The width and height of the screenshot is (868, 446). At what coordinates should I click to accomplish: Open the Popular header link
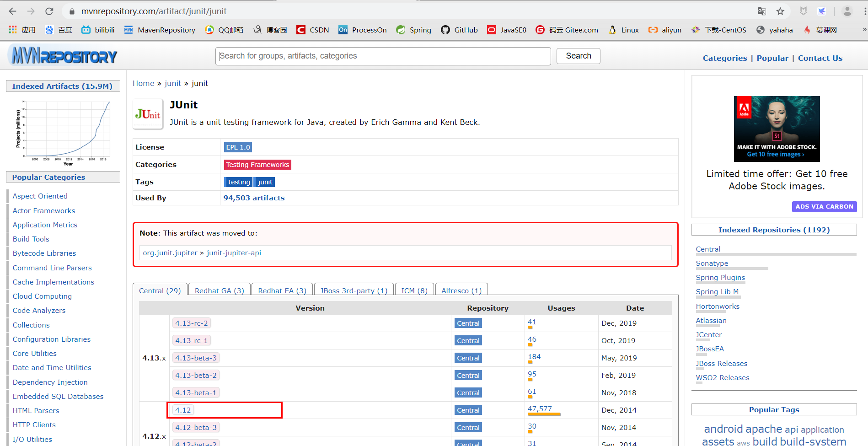(772, 58)
